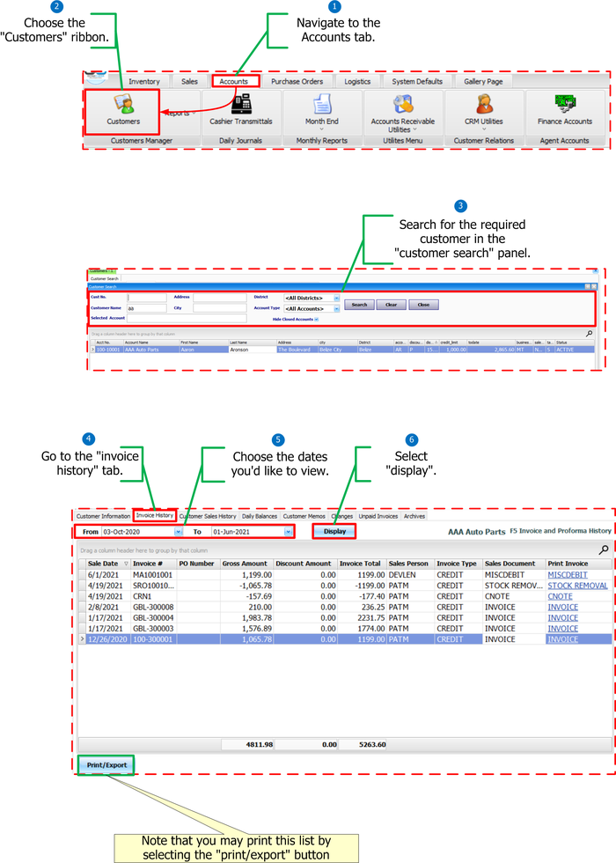Open the Customer Memos tab
Viewport: 616px width, 863px height.
click(x=304, y=516)
